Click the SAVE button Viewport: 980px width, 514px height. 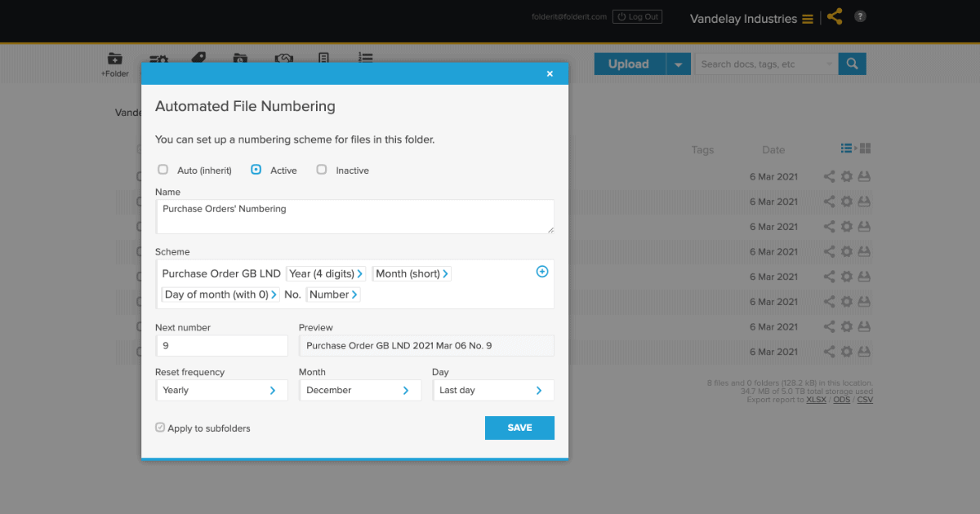point(519,428)
